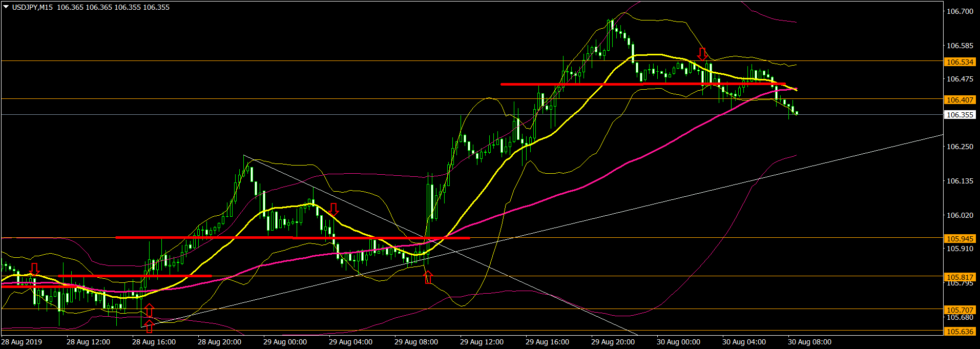Select the 105.707 orange price level label
Screen dimensions: 980x349
pyautogui.click(x=960, y=310)
